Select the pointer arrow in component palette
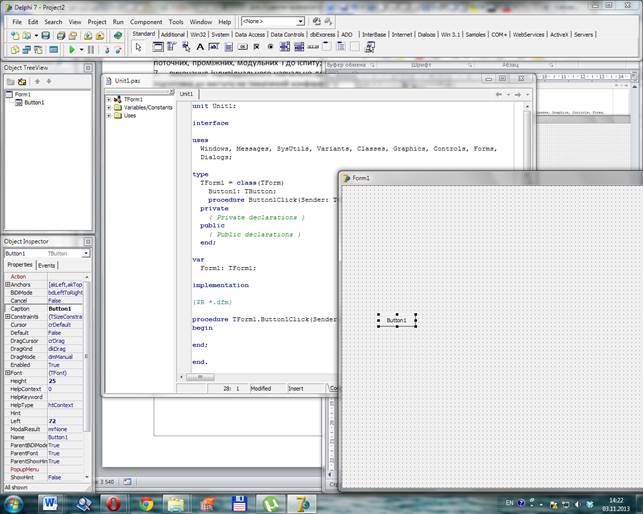The width and height of the screenshot is (643, 514). click(x=139, y=47)
